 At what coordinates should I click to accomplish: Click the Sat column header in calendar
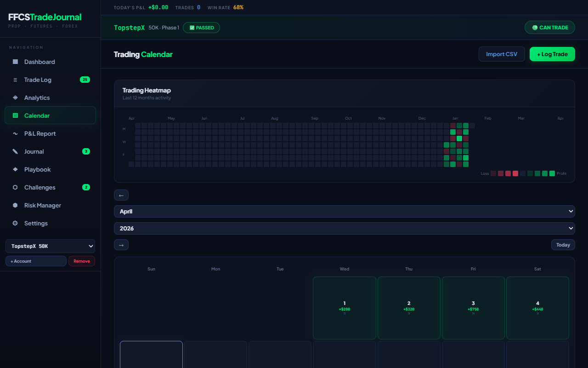tap(537, 269)
